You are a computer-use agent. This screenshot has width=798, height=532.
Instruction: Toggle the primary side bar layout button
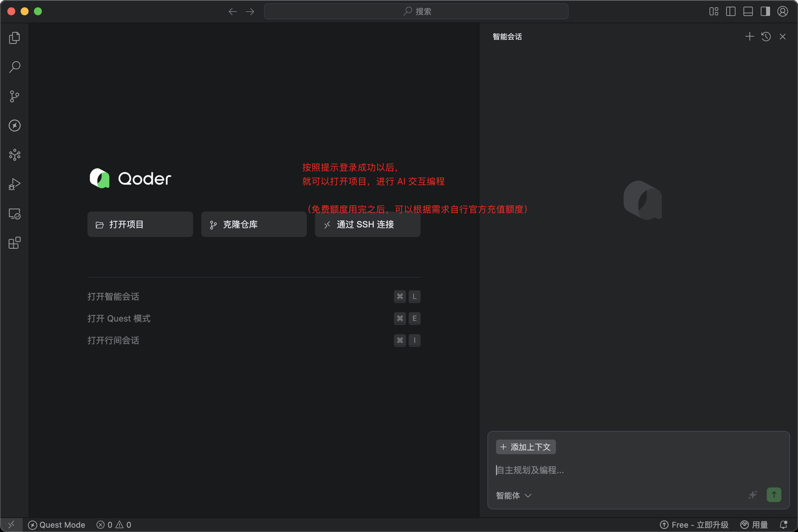pos(731,12)
